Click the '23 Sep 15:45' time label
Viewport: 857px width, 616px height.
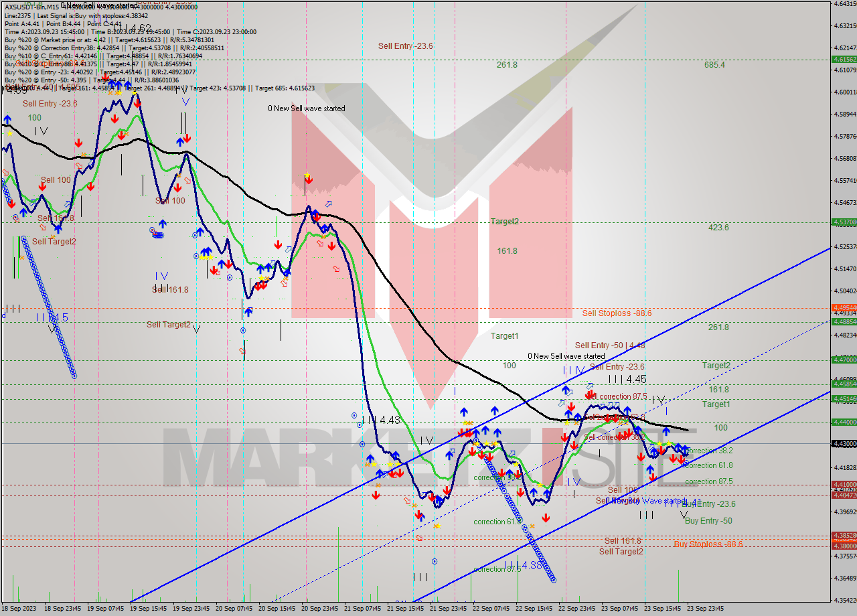[x=663, y=609]
